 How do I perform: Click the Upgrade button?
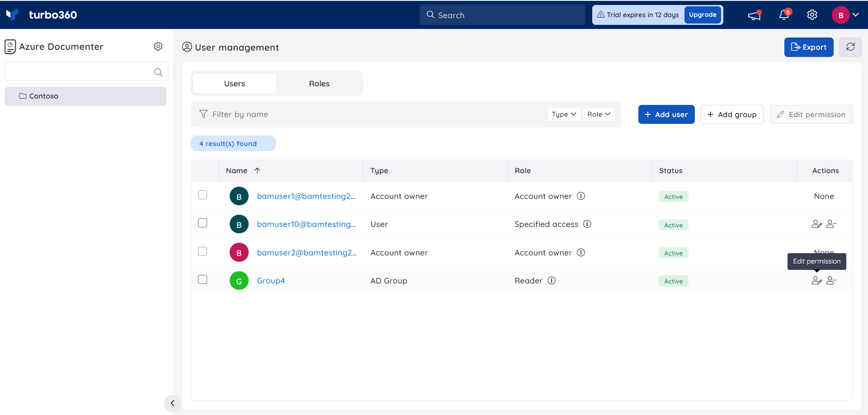click(x=703, y=15)
